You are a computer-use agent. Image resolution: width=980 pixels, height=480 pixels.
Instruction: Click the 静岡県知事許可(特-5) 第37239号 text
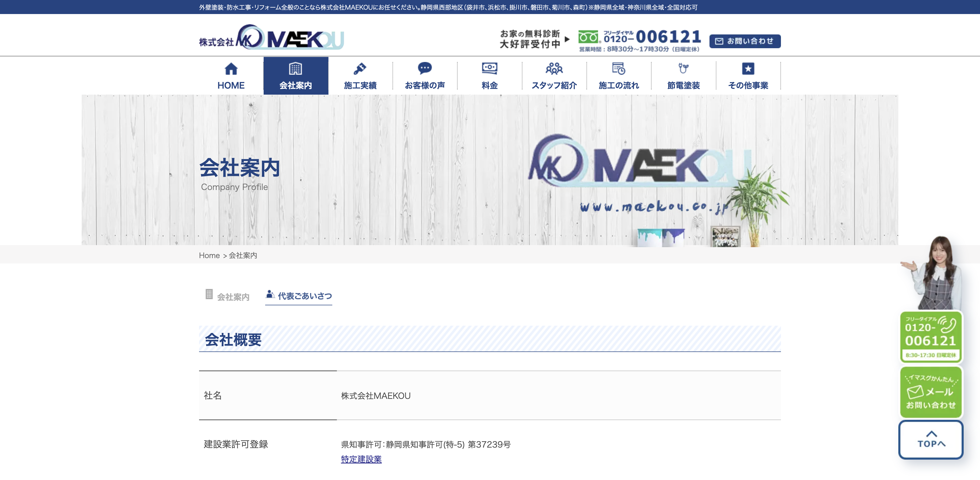(x=448, y=444)
